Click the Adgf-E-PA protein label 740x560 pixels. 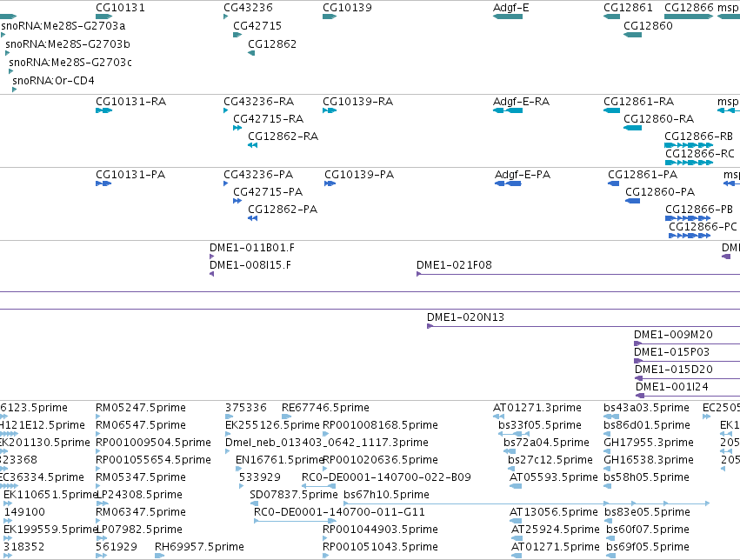[x=523, y=175]
